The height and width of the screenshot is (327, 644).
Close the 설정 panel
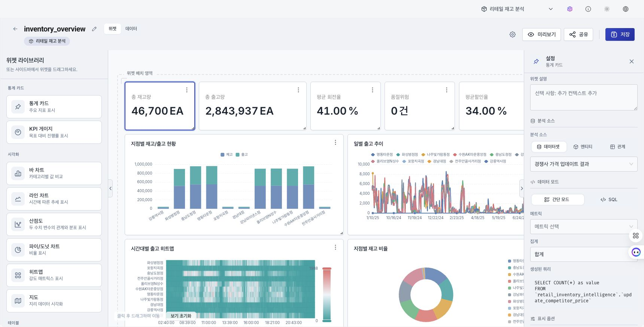632,61
